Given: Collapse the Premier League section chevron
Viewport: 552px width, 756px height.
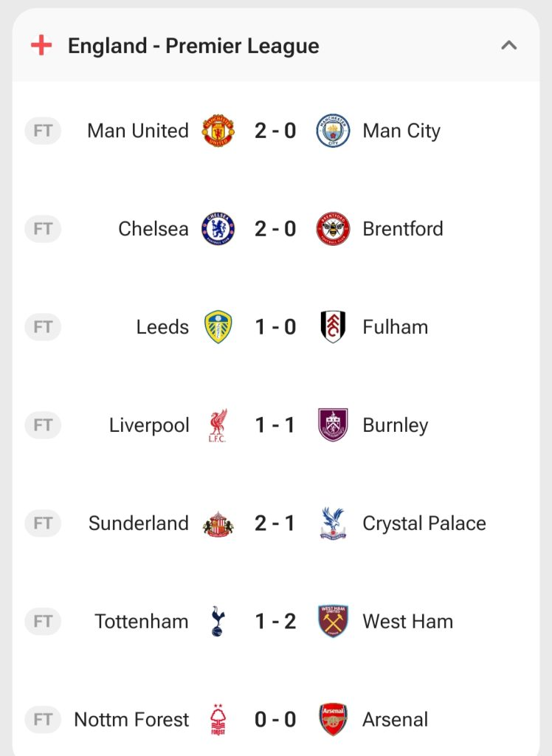Looking at the screenshot, I should coord(508,46).
